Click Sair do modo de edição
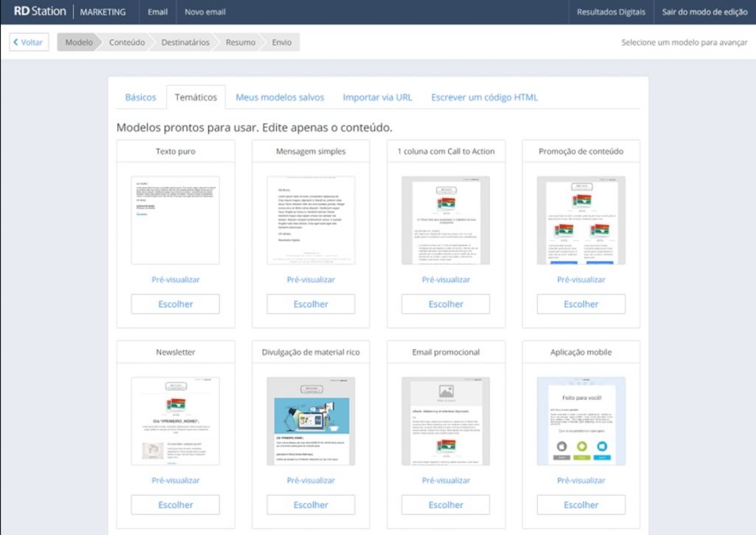 click(704, 12)
